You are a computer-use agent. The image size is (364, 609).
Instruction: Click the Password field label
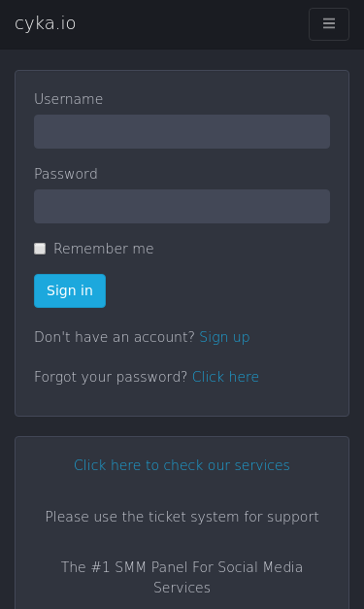[x=66, y=174]
